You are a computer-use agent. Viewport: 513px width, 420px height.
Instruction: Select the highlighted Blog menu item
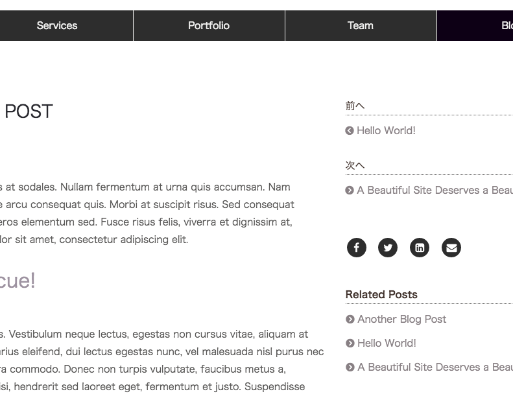coord(475,25)
